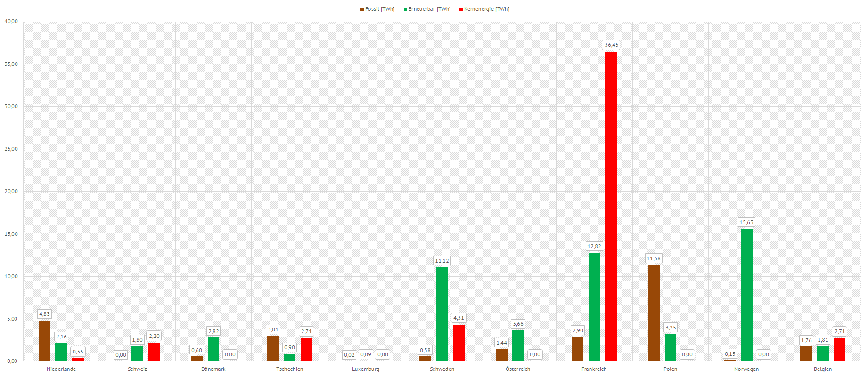Select the Erneuerbar [TWh] legend label
868x377 pixels.
pyautogui.click(x=429, y=9)
